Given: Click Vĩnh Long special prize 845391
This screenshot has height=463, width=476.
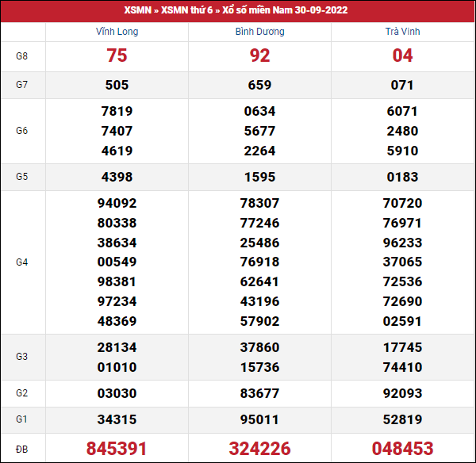Looking at the screenshot, I should click(117, 449).
